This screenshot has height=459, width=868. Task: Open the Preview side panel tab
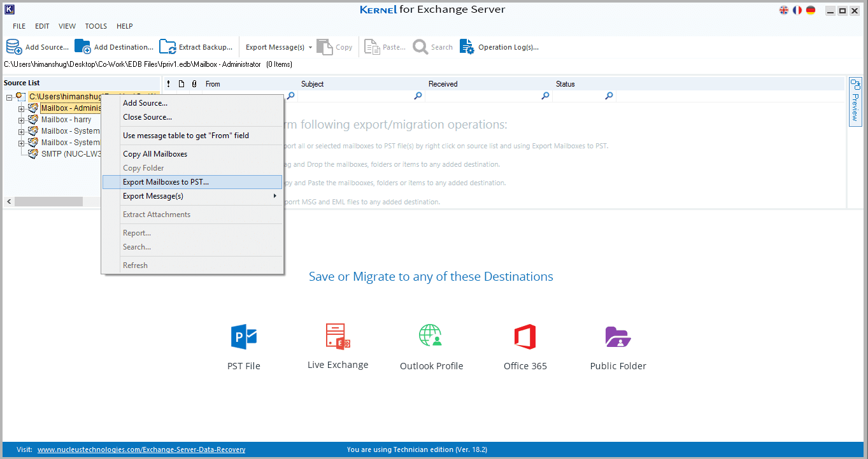855,101
